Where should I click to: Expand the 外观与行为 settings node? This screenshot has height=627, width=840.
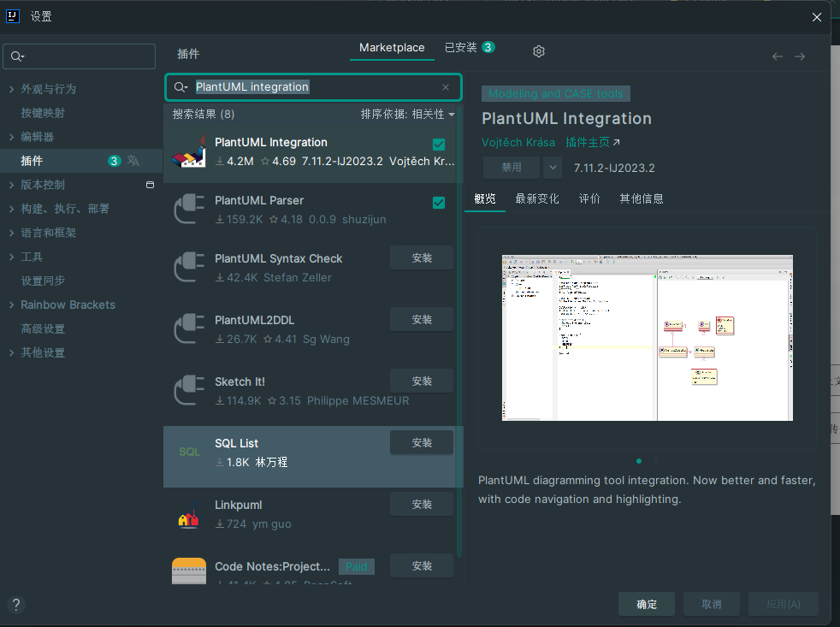click(11, 89)
